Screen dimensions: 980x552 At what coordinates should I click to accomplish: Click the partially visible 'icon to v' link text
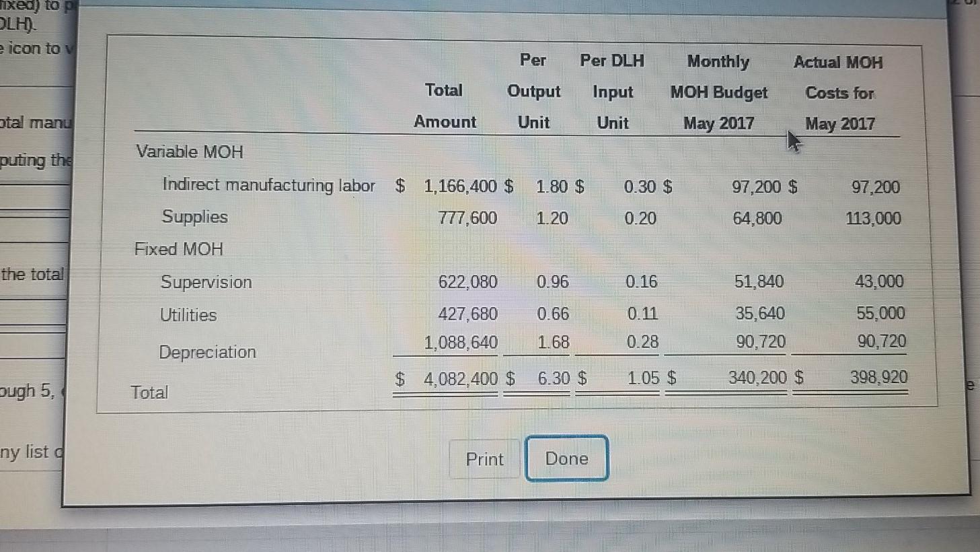35,48
